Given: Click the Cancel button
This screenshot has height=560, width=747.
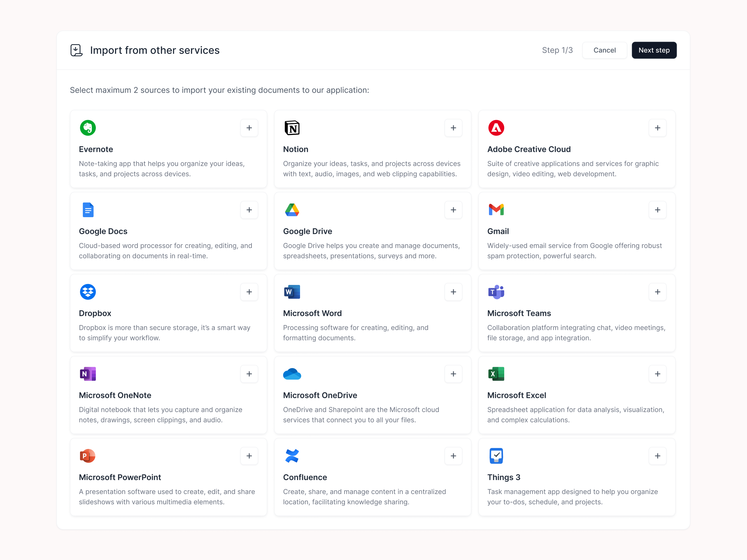Looking at the screenshot, I should [x=604, y=50].
